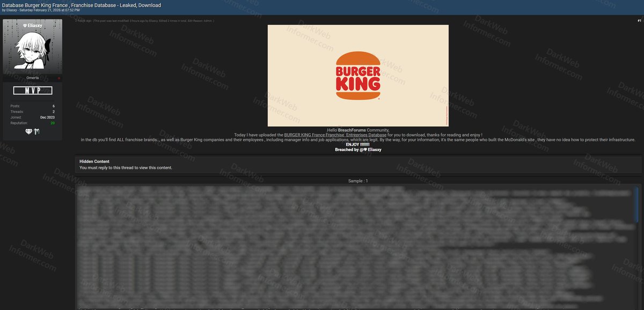Click Eliasxy author link under thread title

[x=11, y=10]
